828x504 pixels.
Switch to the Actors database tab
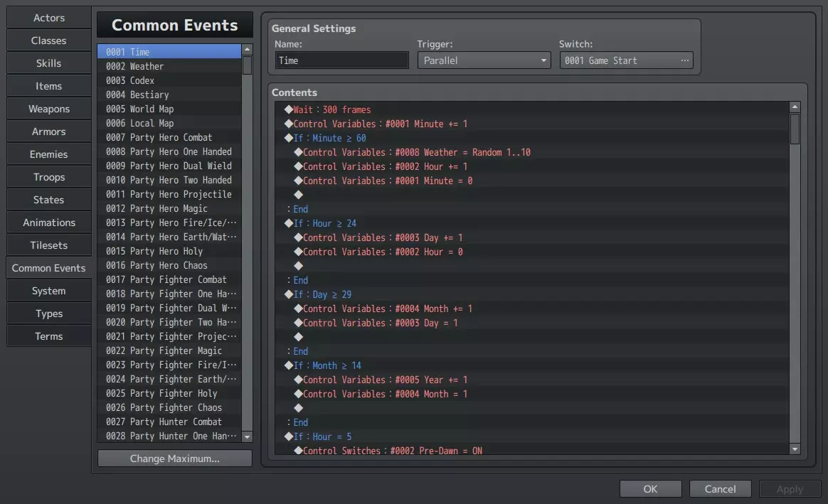coord(49,18)
